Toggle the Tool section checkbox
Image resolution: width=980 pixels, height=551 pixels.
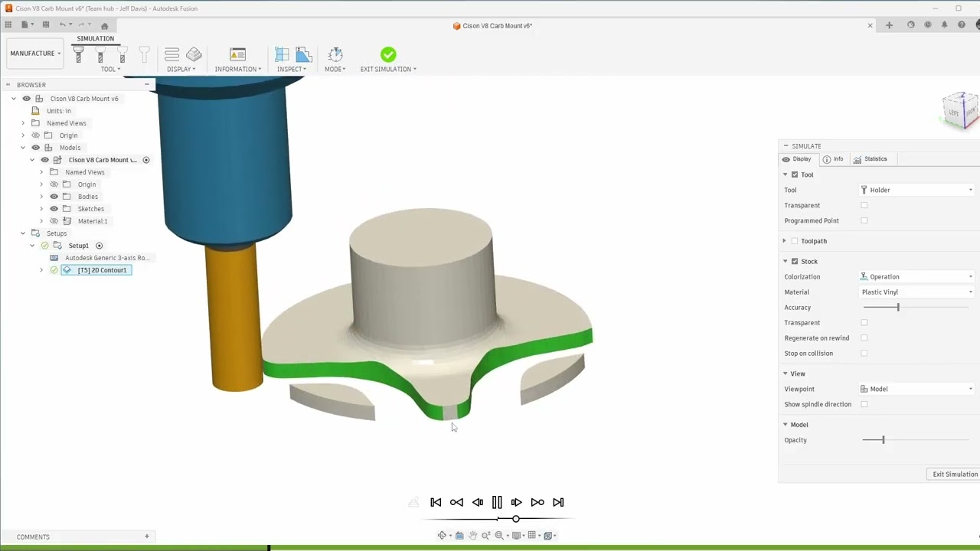click(795, 174)
